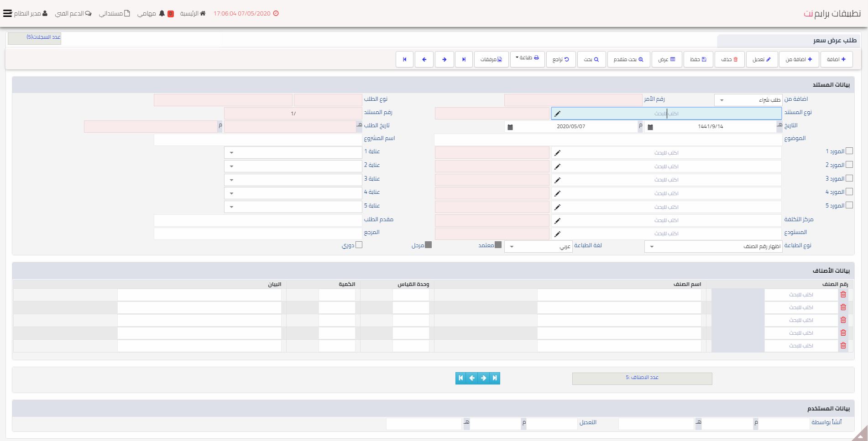Screen dimensions: 868x441
Task: Click the تراجع (Undo) button
Action: point(561,59)
